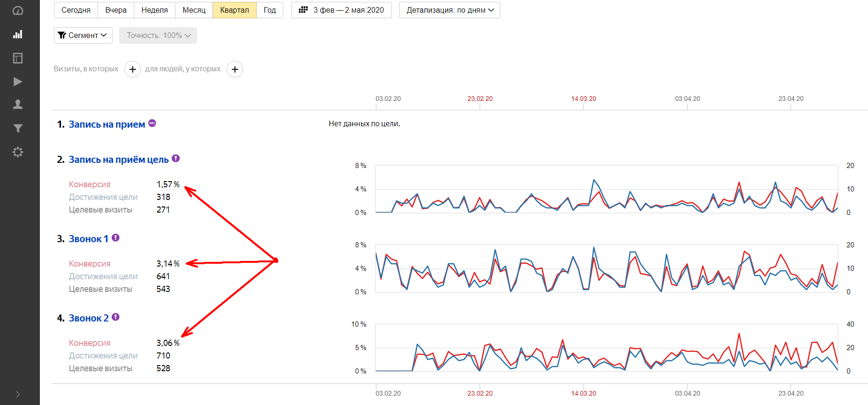Image resolution: width=868 pixels, height=405 pixels.
Task: Click the warning icon beside Звонок 1
Action: click(x=115, y=237)
